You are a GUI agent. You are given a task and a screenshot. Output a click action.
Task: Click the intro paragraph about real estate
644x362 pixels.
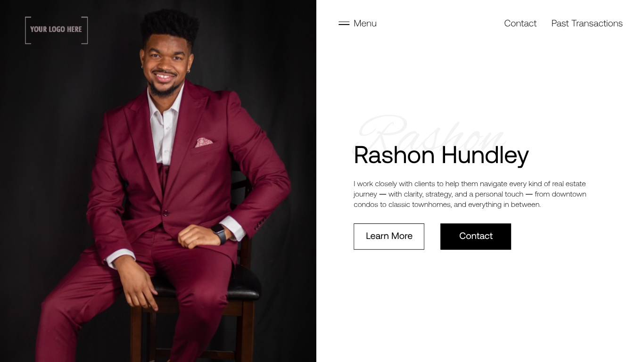click(470, 194)
